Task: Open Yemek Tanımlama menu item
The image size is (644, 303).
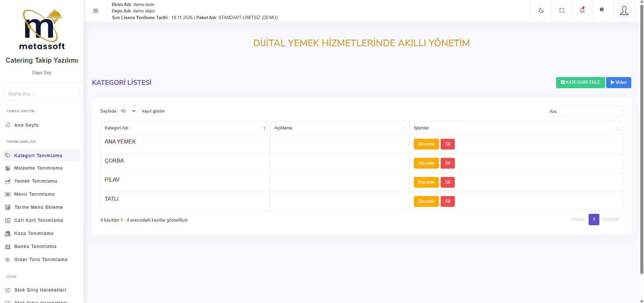Action: [x=36, y=181]
